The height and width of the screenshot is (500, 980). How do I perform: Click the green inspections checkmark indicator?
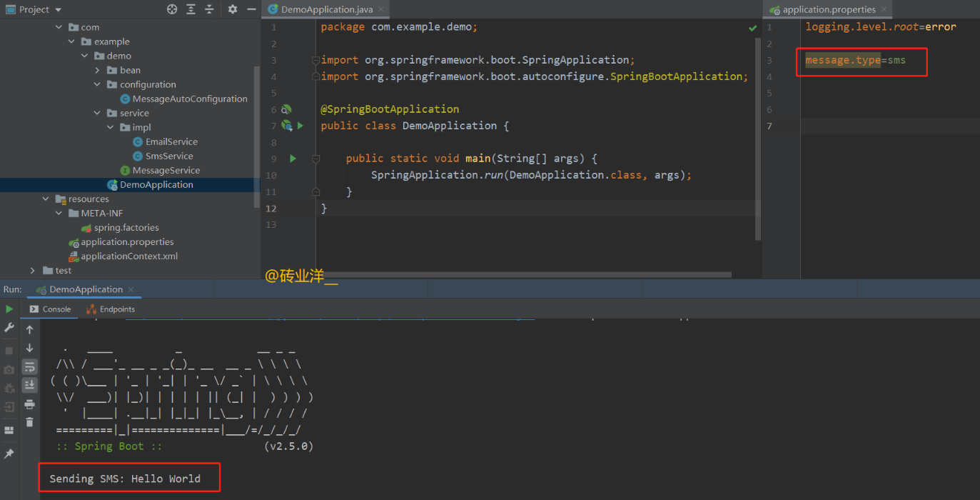coord(752,28)
